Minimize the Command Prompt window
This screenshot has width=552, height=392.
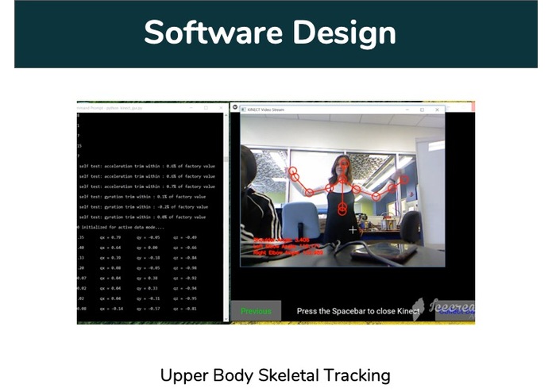[191, 108]
